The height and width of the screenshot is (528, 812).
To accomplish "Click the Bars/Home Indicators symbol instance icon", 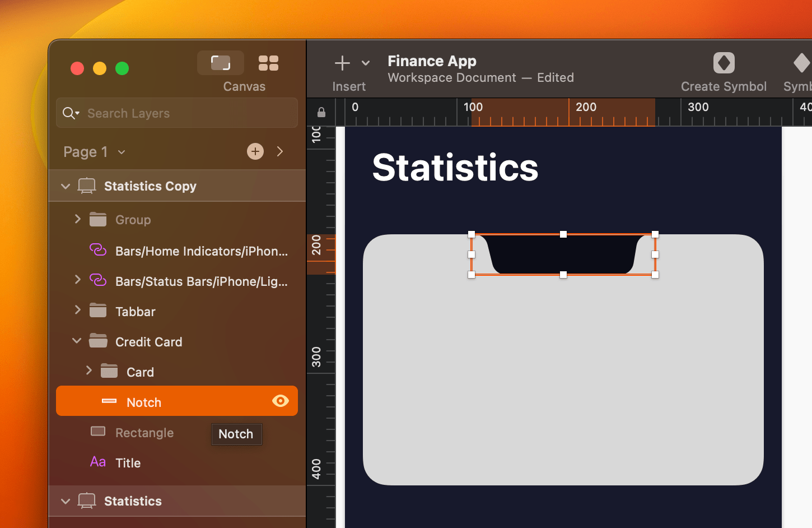I will point(98,251).
